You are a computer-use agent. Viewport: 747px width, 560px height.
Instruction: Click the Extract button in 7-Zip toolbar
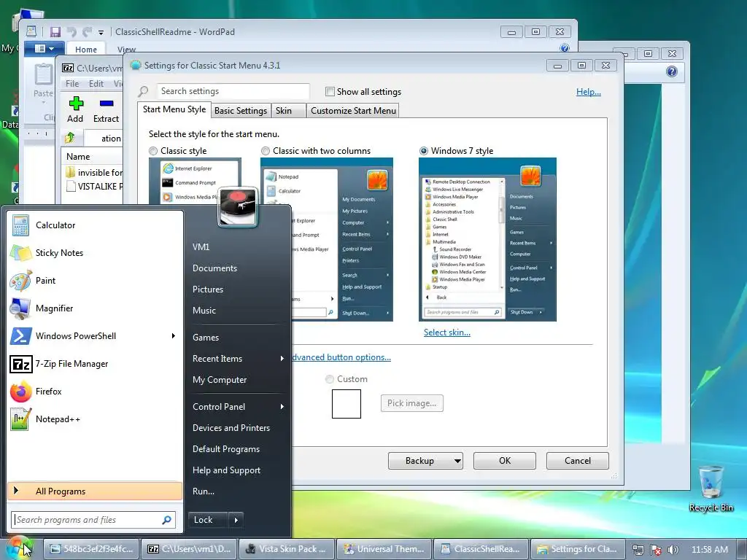106,109
